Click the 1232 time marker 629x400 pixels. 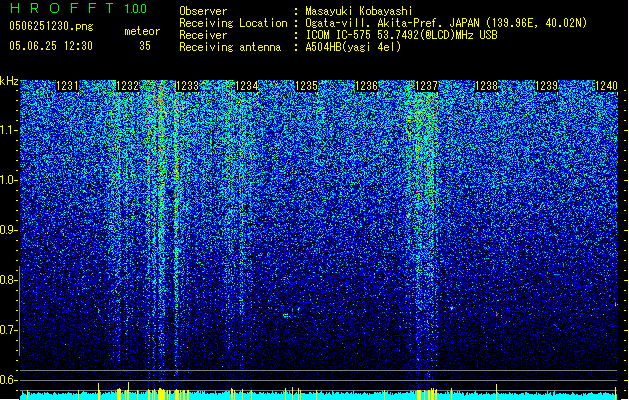pyautogui.click(x=127, y=86)
